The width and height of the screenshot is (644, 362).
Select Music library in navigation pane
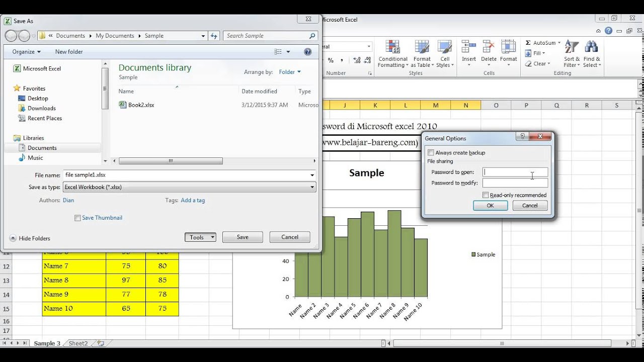(x=35, y=158)
